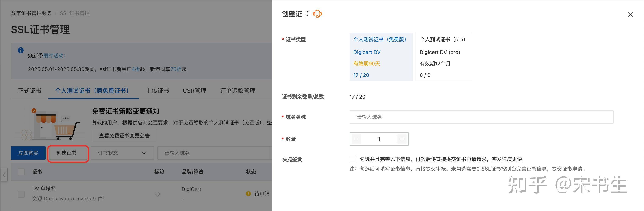The width and height of the screenshot is (644, 211).
Task: Open 查看免费证书变更公告 button
Action: pyautogui.click(x=124, y=136)
